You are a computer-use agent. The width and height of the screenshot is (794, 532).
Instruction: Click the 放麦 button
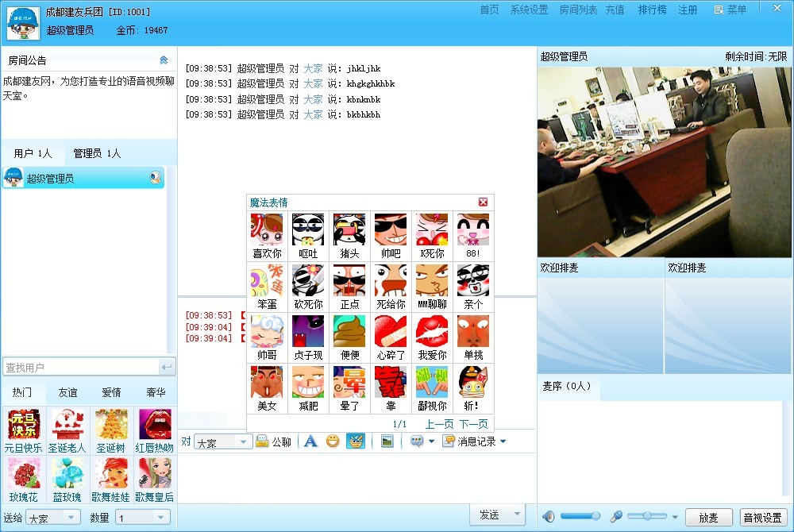[708, 518]
